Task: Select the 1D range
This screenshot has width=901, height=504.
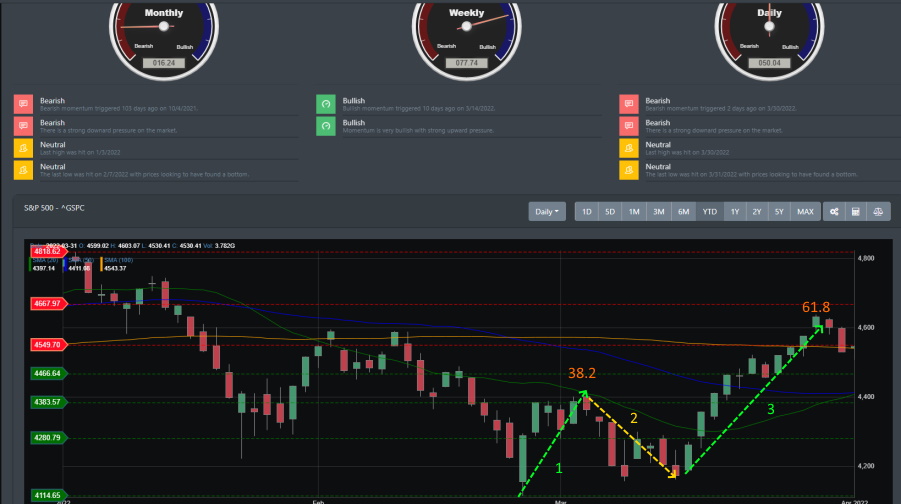Action: [587, 211]
